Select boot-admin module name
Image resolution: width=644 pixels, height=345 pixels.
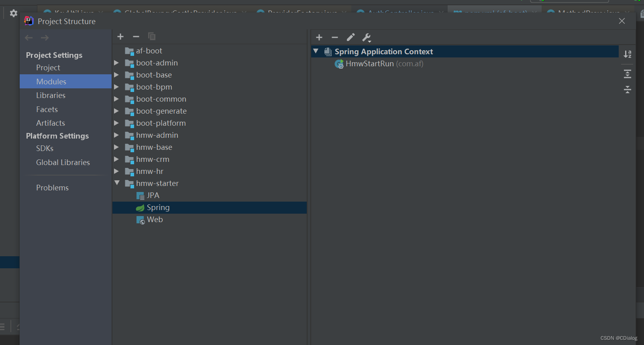157,63
